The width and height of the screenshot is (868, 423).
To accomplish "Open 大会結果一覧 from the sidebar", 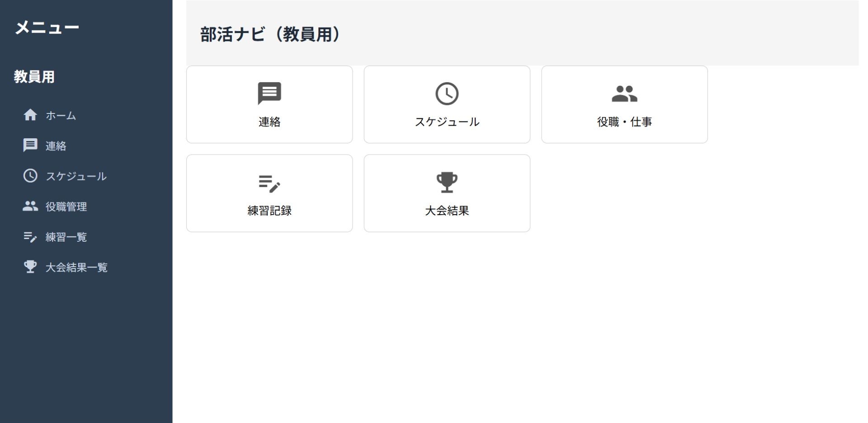I will (x=76, y=268).
